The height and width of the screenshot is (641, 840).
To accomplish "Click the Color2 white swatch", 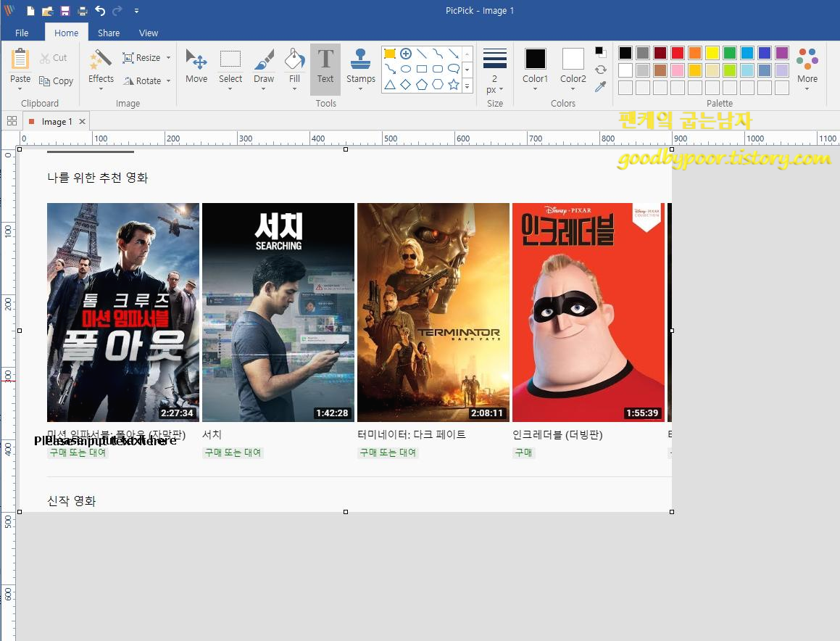I will pos(573,59).
